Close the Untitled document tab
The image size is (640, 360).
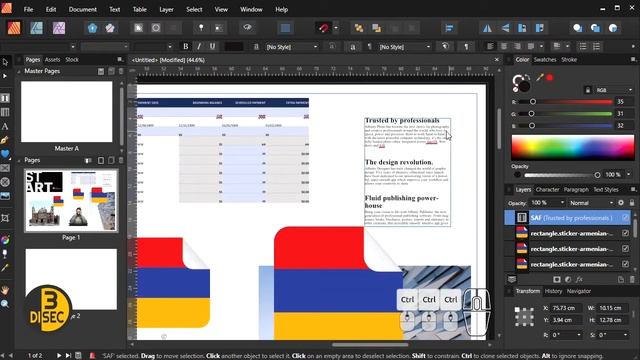pyautogui.click(x=496, y=60)
